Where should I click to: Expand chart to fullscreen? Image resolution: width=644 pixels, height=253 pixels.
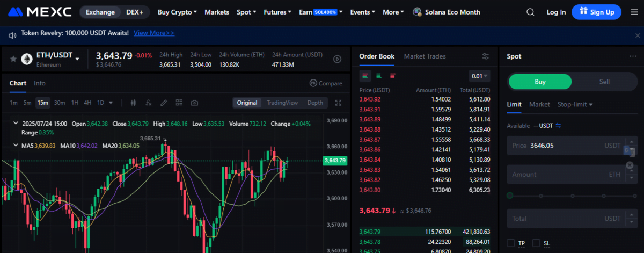pos(338,103)
